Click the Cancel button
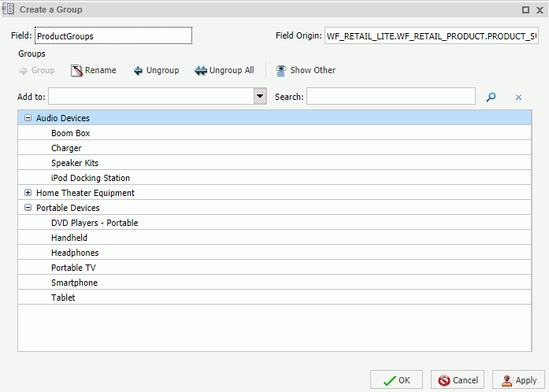Image resolution: width=549 pixels, height=392 pixels. [458, 380]
